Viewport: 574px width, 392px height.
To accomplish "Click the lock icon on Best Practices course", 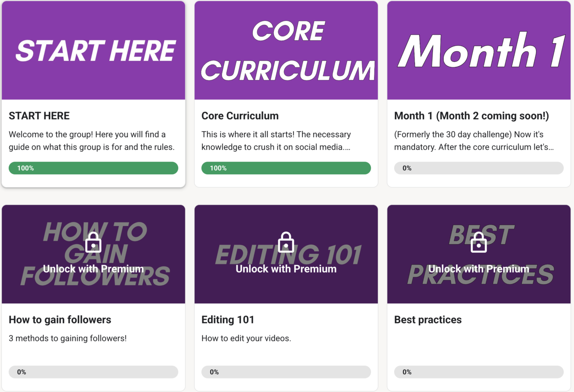I will pos(478,242).
